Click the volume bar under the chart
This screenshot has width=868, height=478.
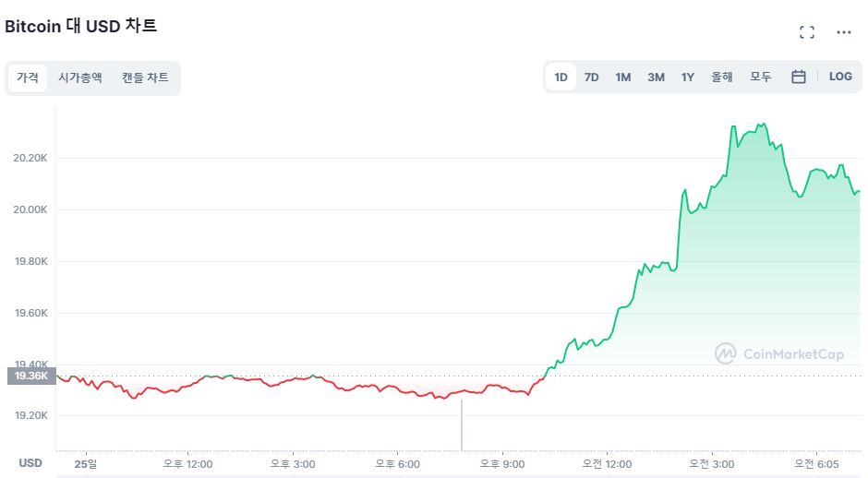tap(461, 424)
